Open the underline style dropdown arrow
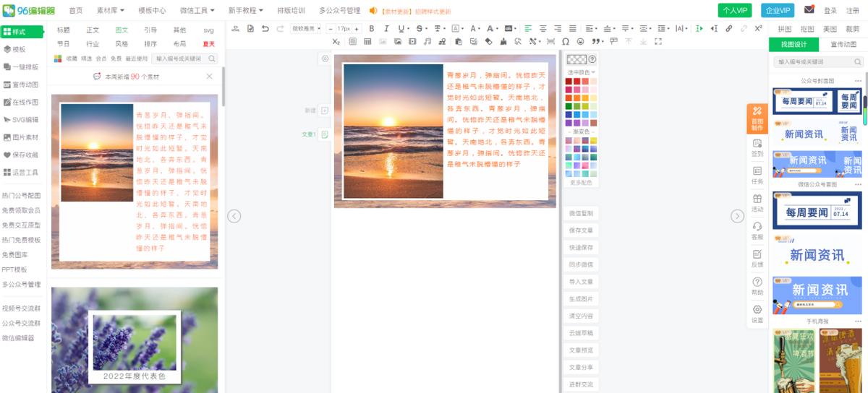 point(407,29)
